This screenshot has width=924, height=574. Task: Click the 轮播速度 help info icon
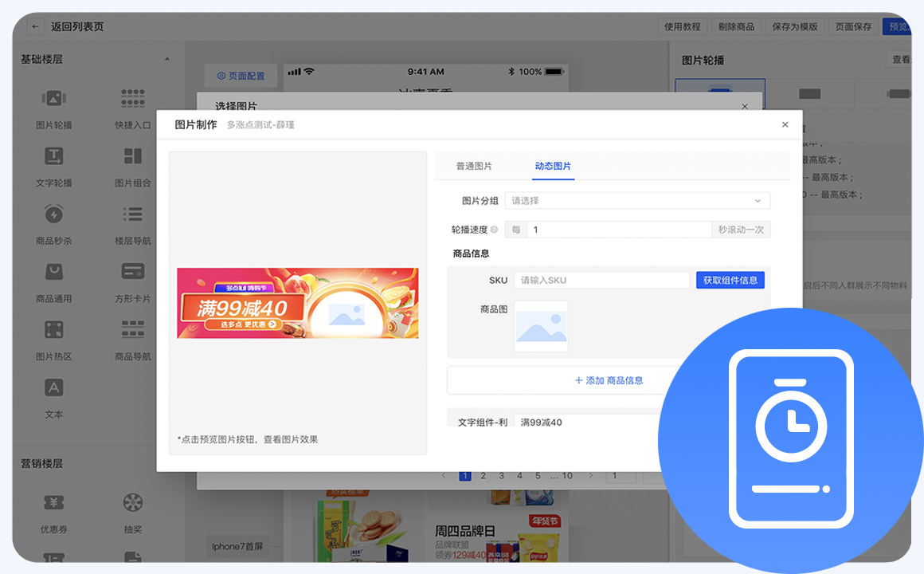tap(494, 230)
